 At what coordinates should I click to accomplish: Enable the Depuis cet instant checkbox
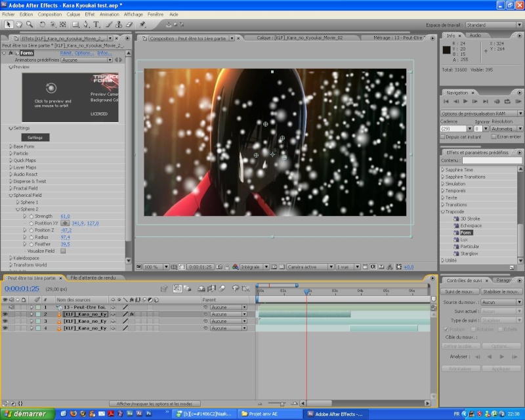tap(442, 136)
